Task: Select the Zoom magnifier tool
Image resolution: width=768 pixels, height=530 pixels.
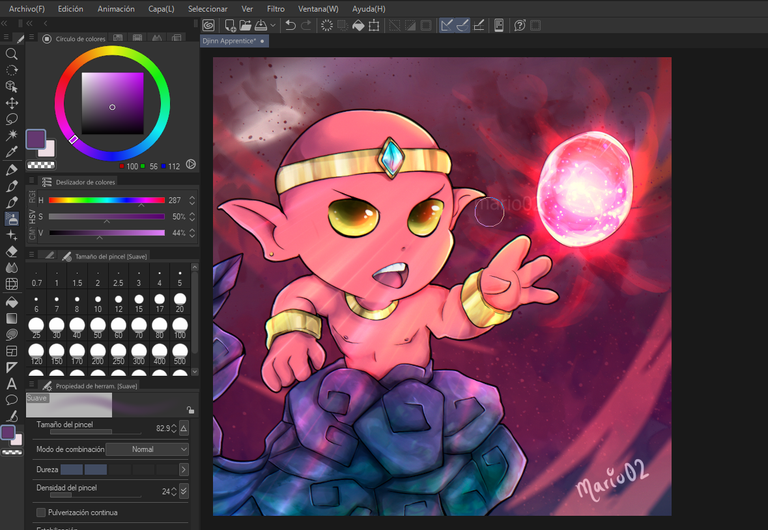Action: (x=12, y=54)
